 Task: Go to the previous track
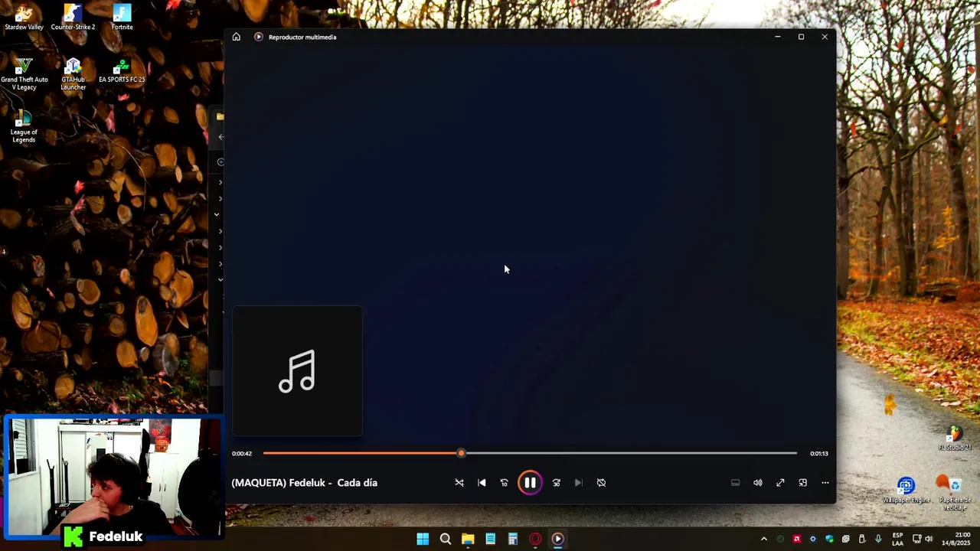482,483
